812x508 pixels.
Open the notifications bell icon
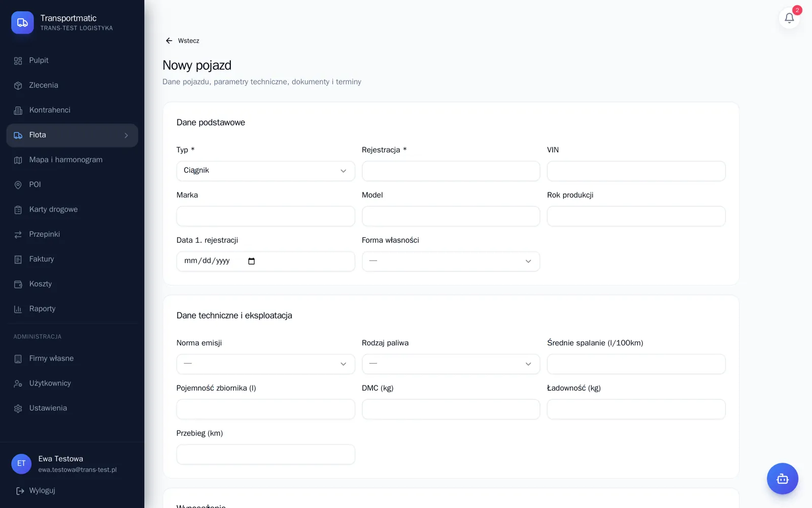(789, 18)
